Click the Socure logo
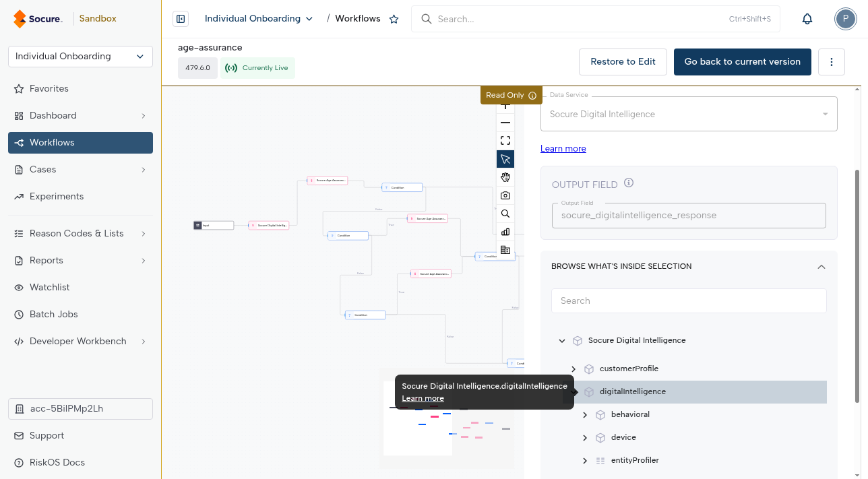The image size is (868, 479). (38, 19)
